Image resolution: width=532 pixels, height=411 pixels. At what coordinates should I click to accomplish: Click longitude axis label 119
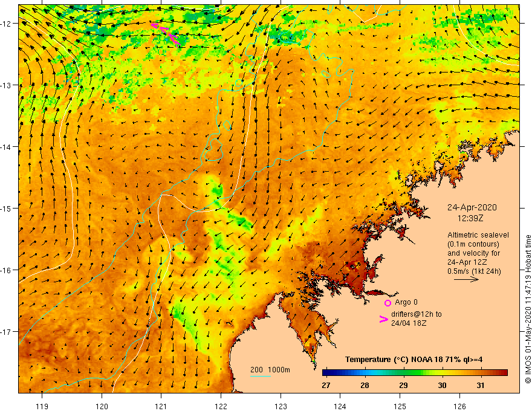tap(42, 406)
